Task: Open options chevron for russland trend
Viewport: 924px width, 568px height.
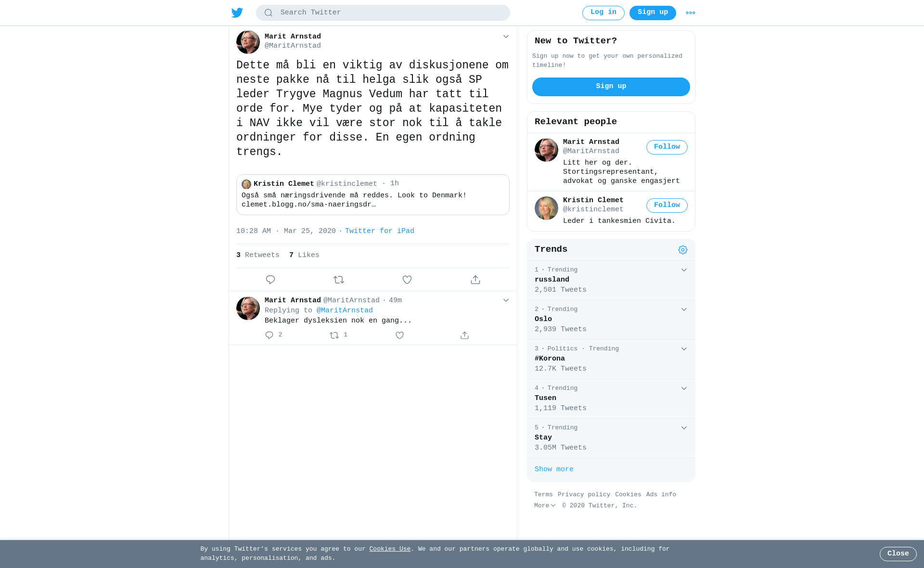Action: (684, 270)
